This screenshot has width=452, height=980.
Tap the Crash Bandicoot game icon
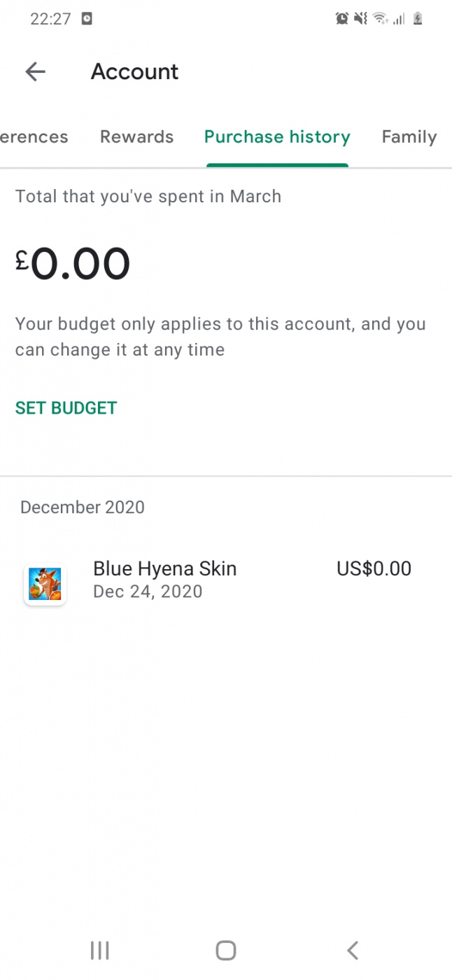coord(45,583)
